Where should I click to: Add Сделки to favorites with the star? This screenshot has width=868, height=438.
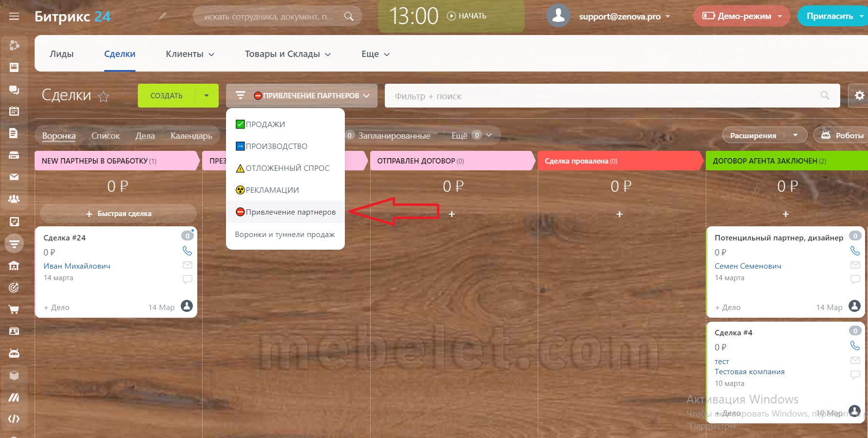[x=103, y=96]
